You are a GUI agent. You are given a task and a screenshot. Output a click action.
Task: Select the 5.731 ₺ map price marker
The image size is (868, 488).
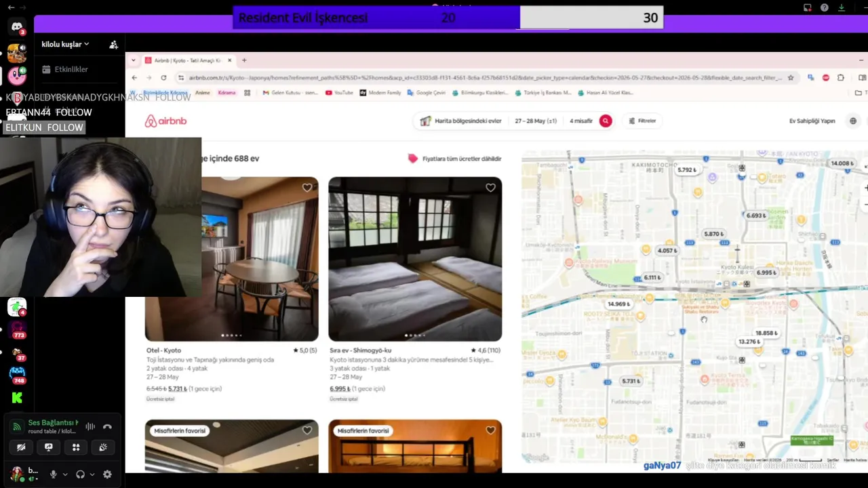pyautogui.click(x=631, y=381)
